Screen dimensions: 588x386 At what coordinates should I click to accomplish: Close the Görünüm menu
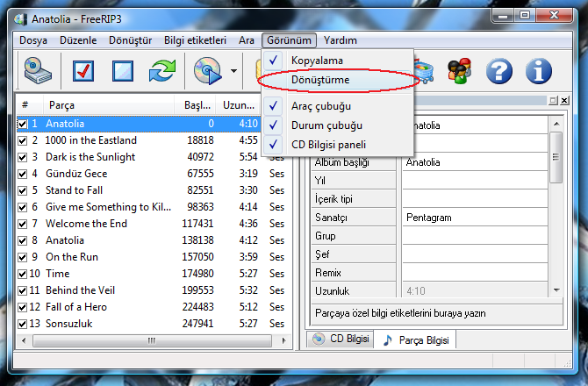289,40
